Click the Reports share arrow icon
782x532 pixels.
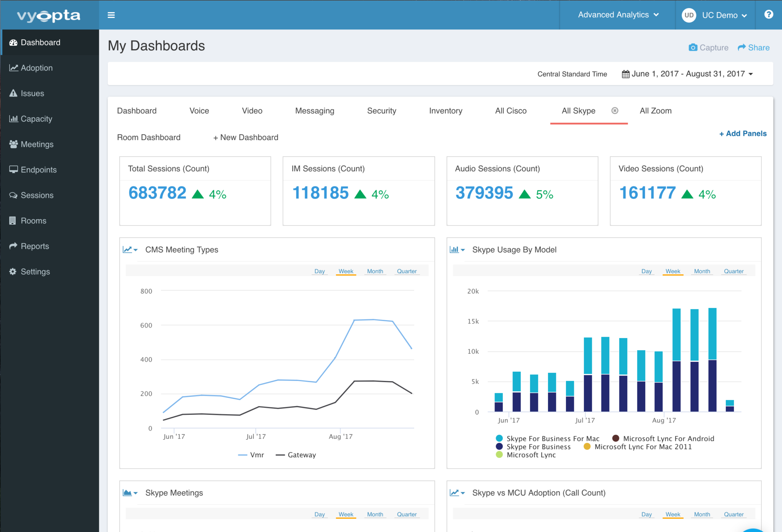pyautogui.click(x=13, y=246)
